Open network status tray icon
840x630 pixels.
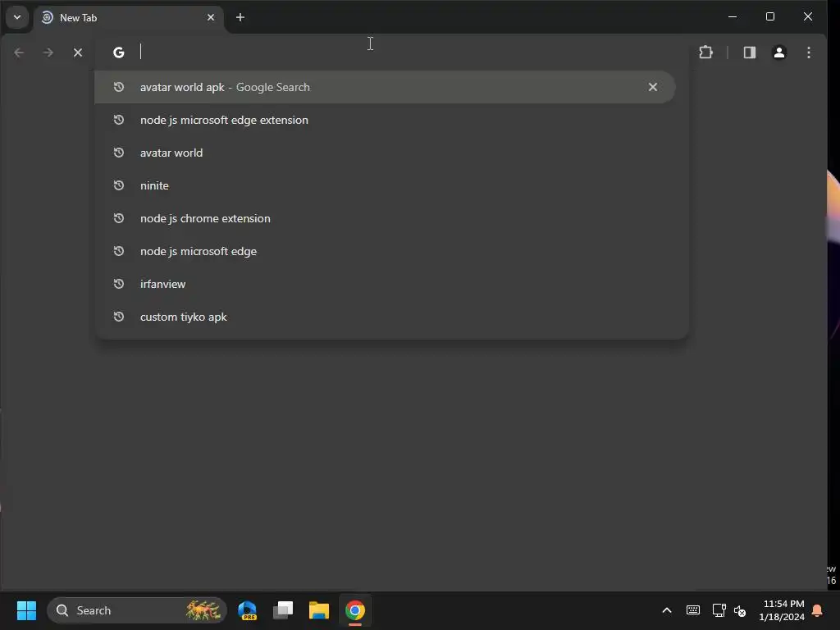click(x=719, y=610)
